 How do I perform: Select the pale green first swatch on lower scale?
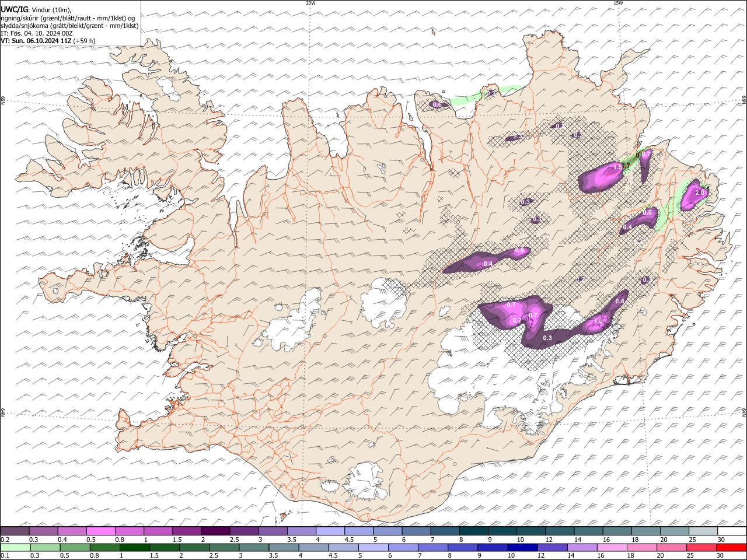[x=15, y=547]
